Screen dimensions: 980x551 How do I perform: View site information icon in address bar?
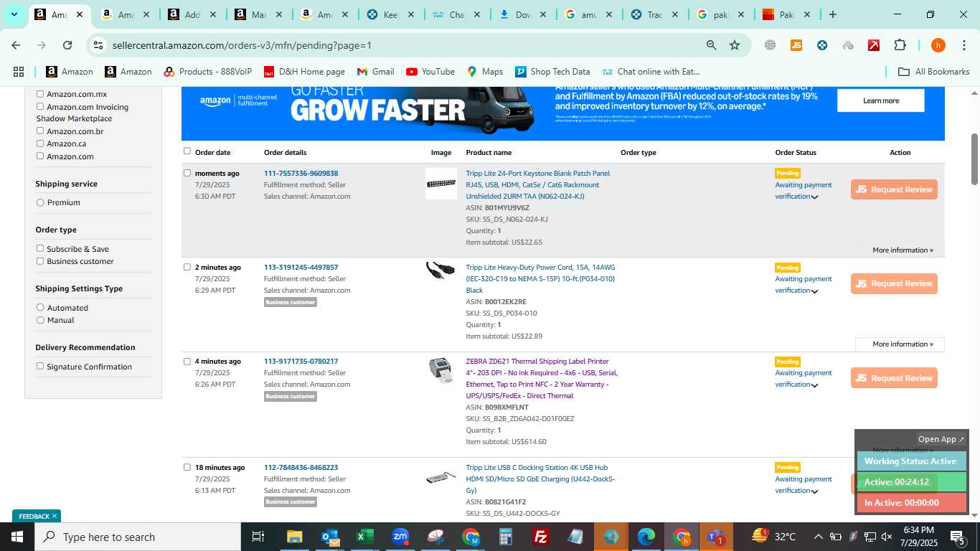tap(98, 45)
